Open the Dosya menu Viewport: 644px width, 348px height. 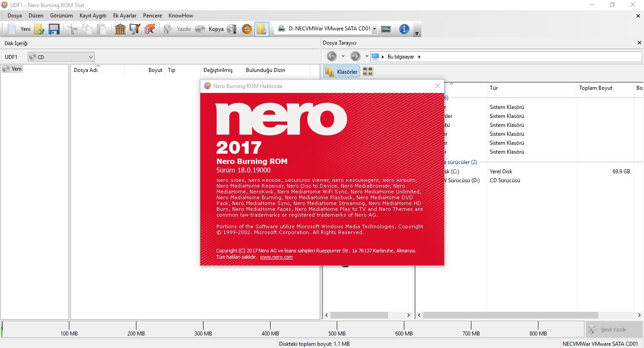15,16
